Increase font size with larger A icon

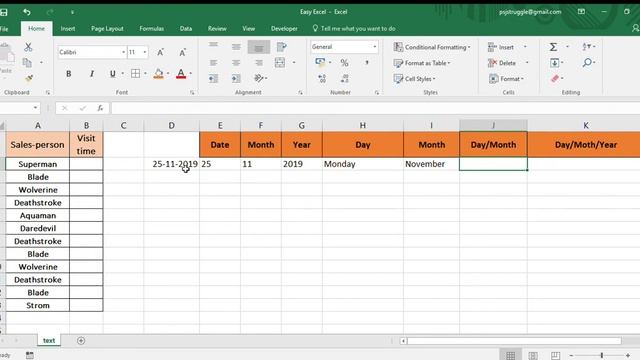tap(160, 52)
